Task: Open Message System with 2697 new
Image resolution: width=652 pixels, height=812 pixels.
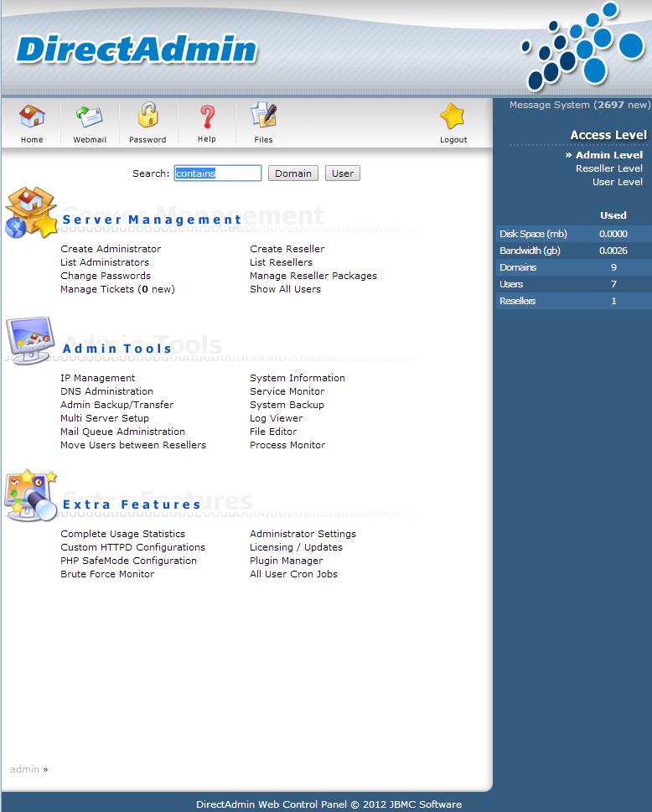Action: (x=579, y=105)
